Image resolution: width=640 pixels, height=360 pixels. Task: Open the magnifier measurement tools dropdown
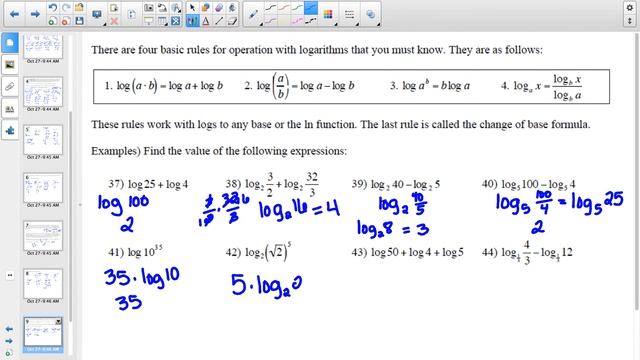point(176,8)
